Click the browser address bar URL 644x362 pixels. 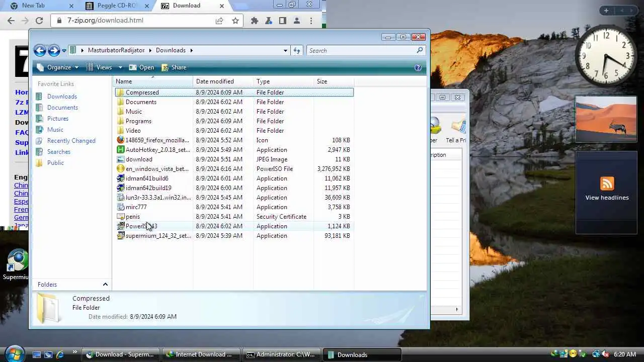pyautogui.click(x=105, y=21)
